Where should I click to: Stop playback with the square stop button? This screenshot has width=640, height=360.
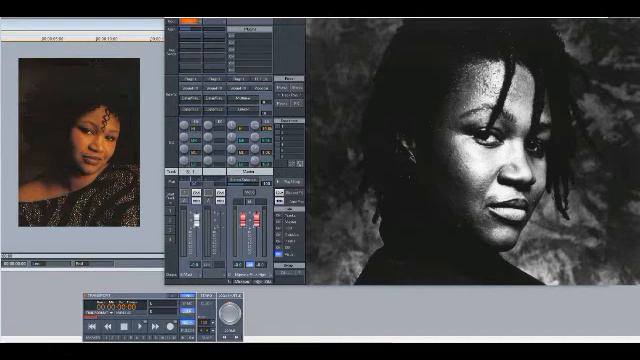tap(124, 327)
